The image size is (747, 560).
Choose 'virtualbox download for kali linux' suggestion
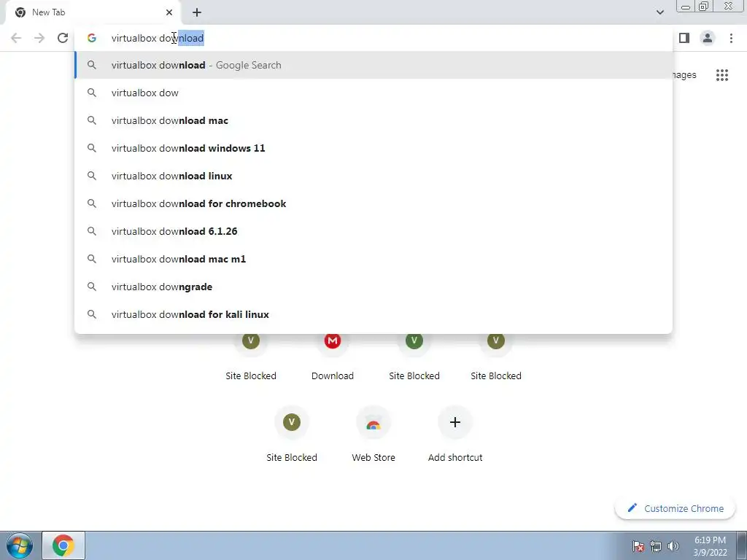[x=373, y=314]
